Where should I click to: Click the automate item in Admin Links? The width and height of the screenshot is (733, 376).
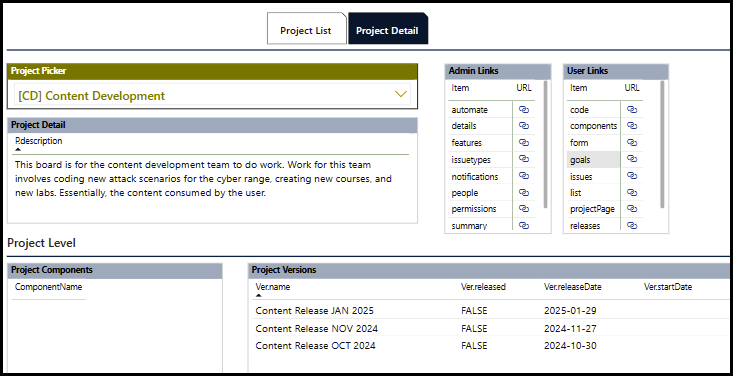tap(469, 110)
